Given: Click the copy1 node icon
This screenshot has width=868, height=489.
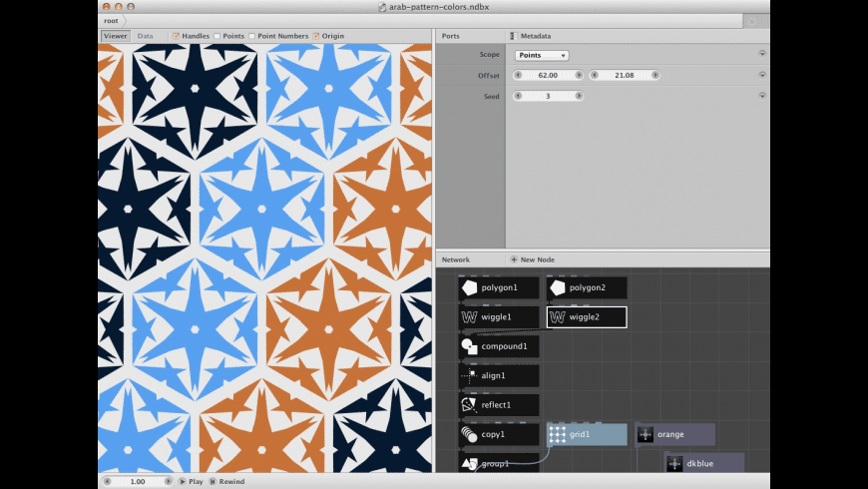Looking at the screenshot, I should click(x=470, y=435).
